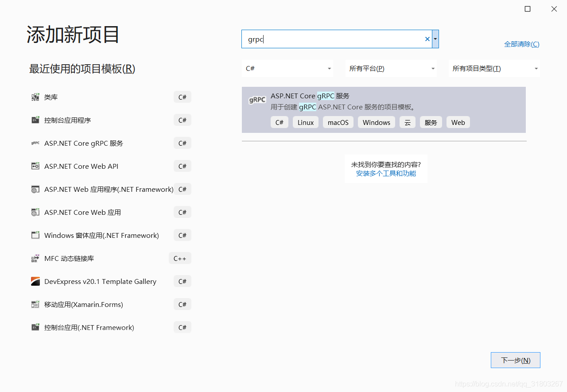Click the MFC 动态链接库 icon
This screenshot has height=392, width=567.
(35, 258)
